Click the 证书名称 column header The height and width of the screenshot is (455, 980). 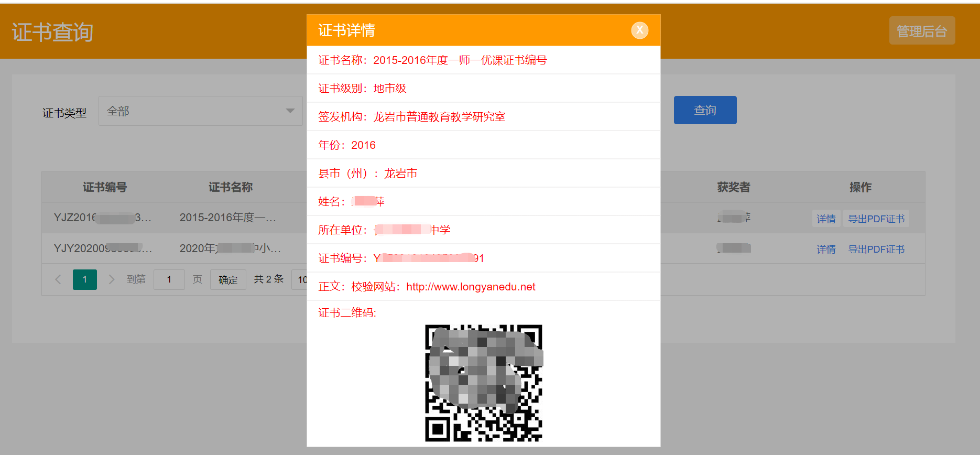[x=231, y=187]
